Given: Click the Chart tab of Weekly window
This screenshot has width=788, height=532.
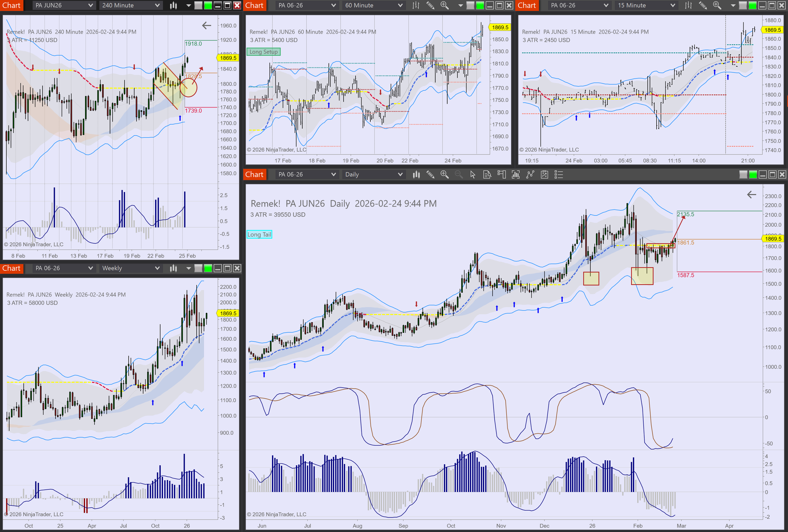Looking at the screenshot, I should point(12,268).
